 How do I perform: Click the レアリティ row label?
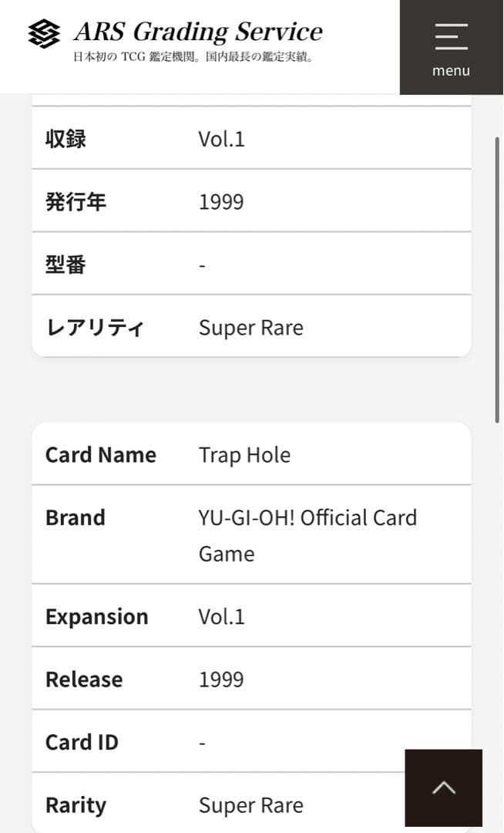tap(95, 327)
